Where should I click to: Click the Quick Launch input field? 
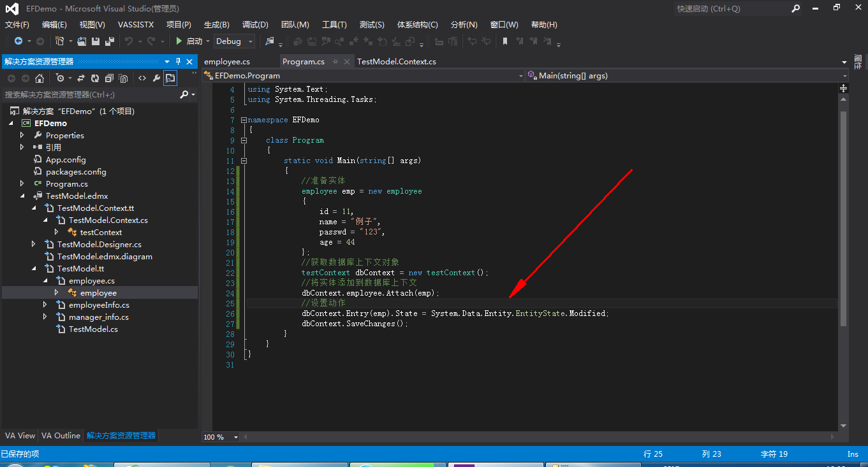(x=731, y=8)
